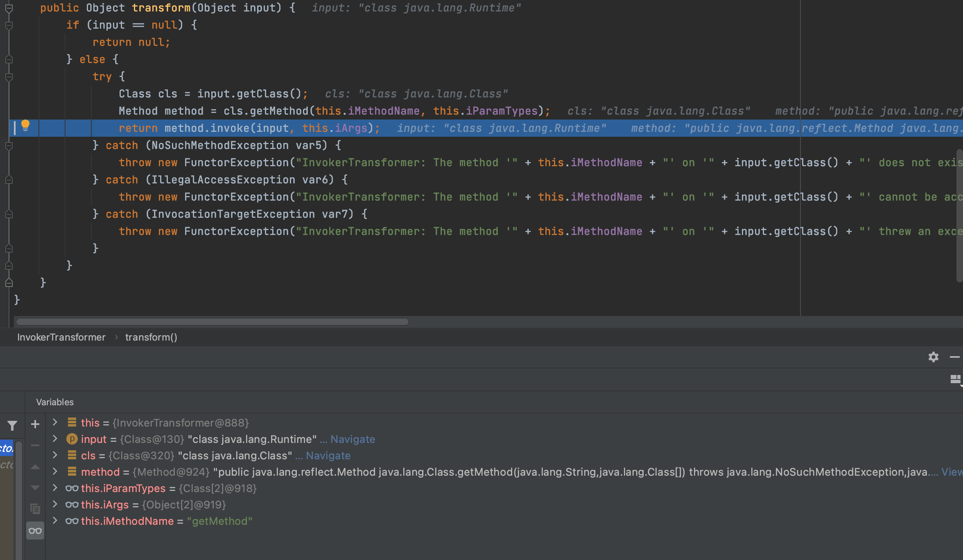Click the highlighted 'return method.invoke' line
Screen dimensions: 963x560
[486, 128]
